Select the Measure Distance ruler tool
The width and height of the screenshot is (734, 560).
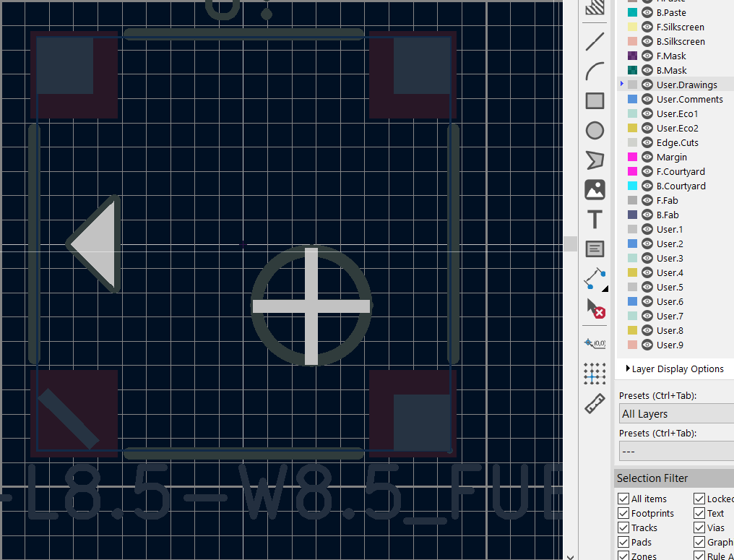[x=595, y=403]
